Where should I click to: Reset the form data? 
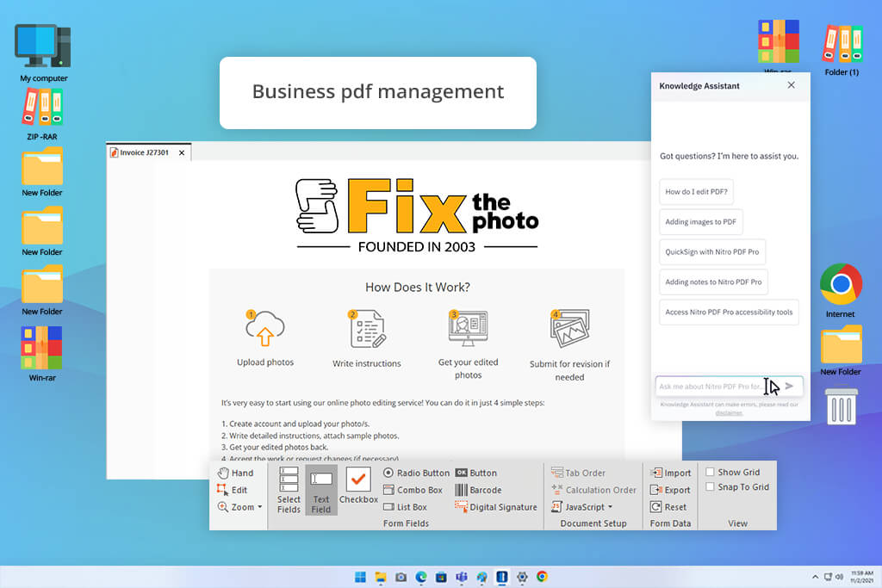coord(668,507)
